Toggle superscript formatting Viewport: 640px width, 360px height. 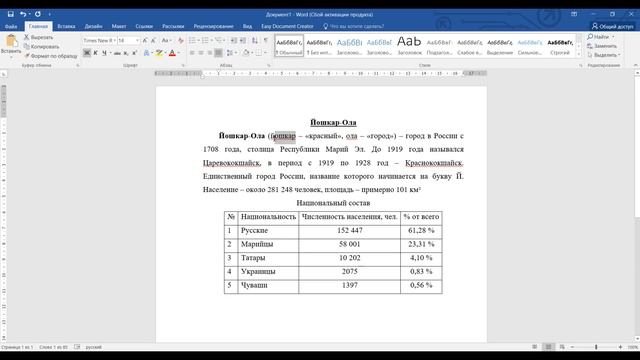point(134,53)
